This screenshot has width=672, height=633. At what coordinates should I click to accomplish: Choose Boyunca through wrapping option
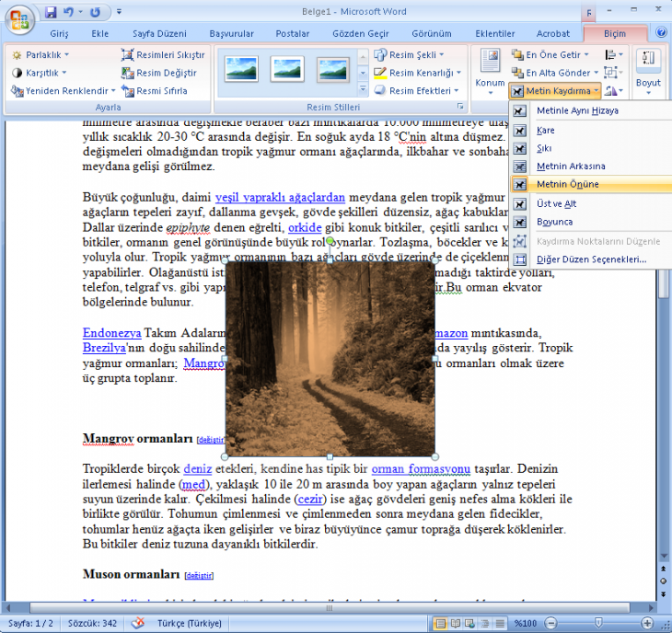(x=591, y=222)
